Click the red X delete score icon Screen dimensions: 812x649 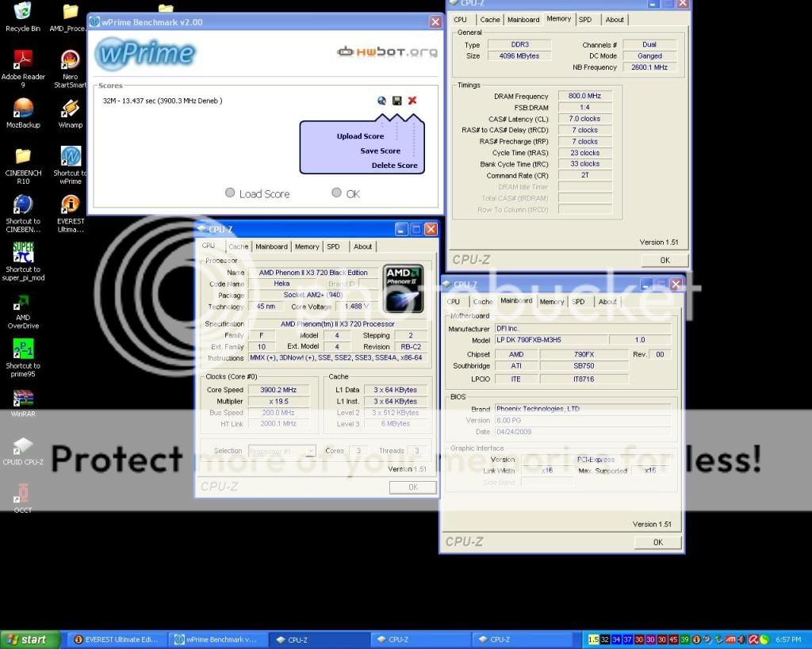pyautogui.click(x=412, y=101)
